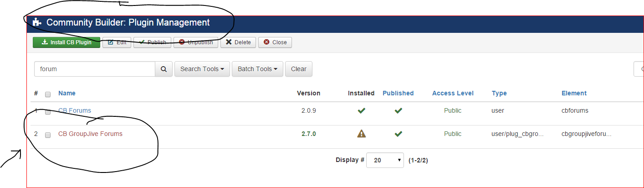Click the Publish toolbar button

153,42
